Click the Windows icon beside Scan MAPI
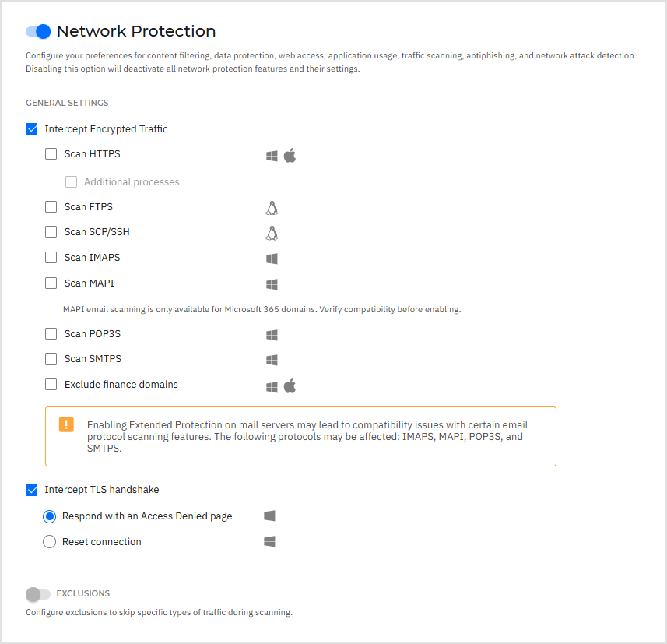This screenshot has height=644, width=667. pyautogui.click(x=271, y=283)
